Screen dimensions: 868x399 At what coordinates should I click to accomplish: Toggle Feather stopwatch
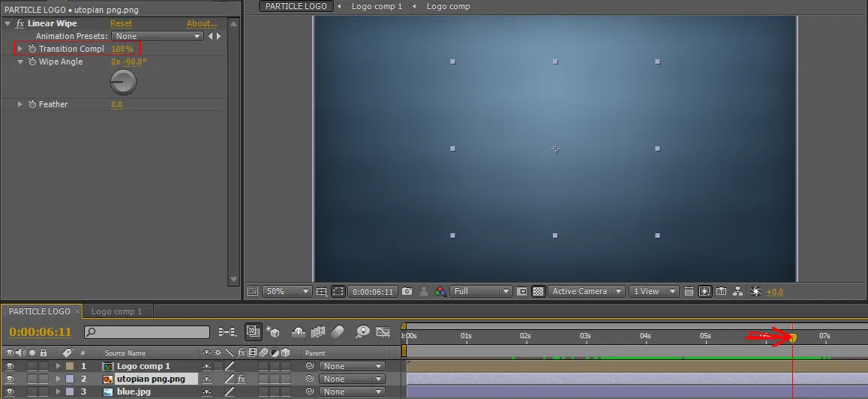coord(32,104)
